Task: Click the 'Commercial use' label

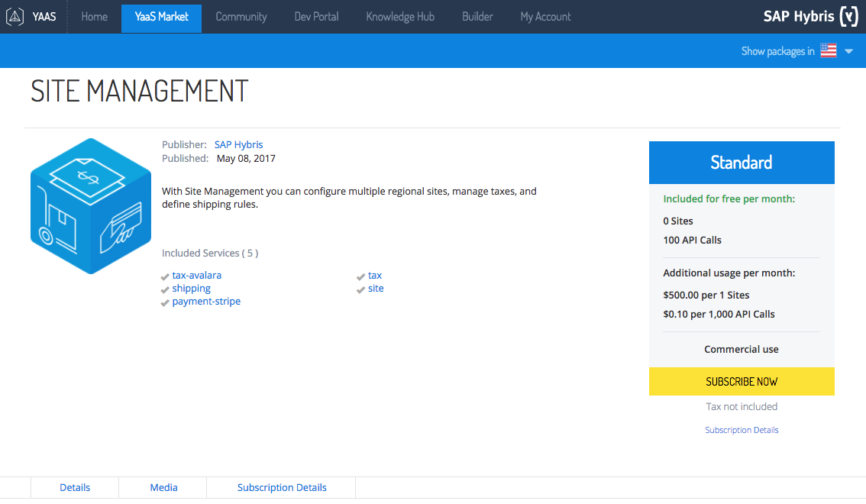Action: (742, 350)
